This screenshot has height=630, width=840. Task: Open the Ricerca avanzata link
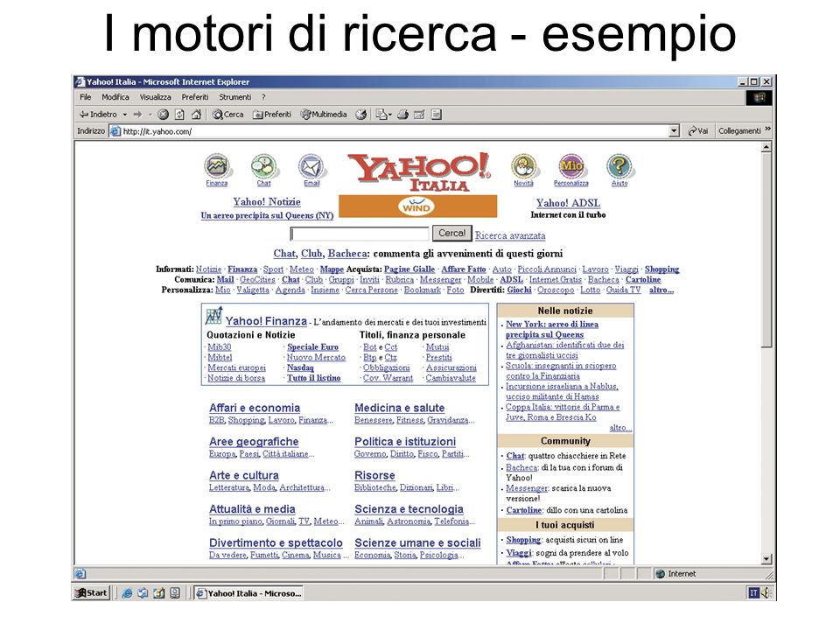tap(510, 235)
